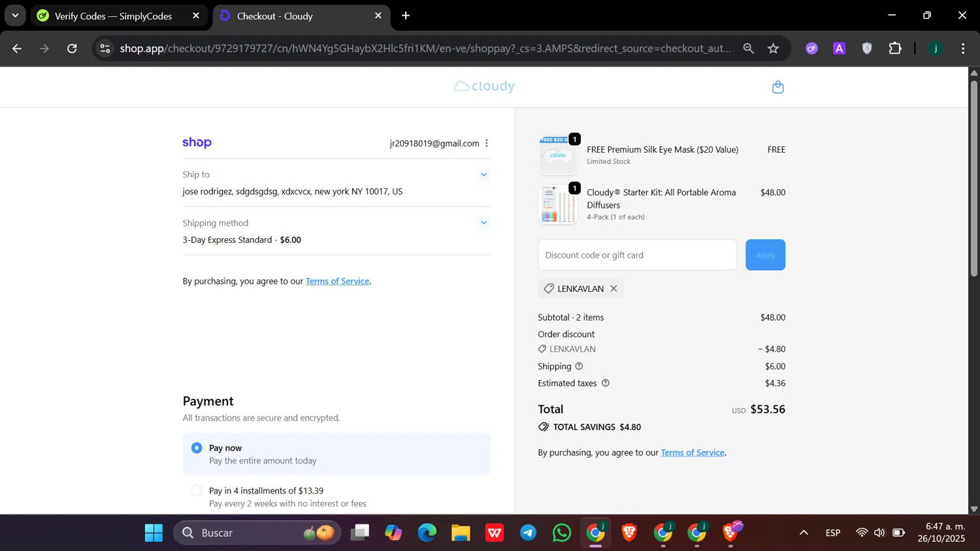Click the Total $53.56 amount
This screenshot has height=551, width=980.
[x=768, y=409]
